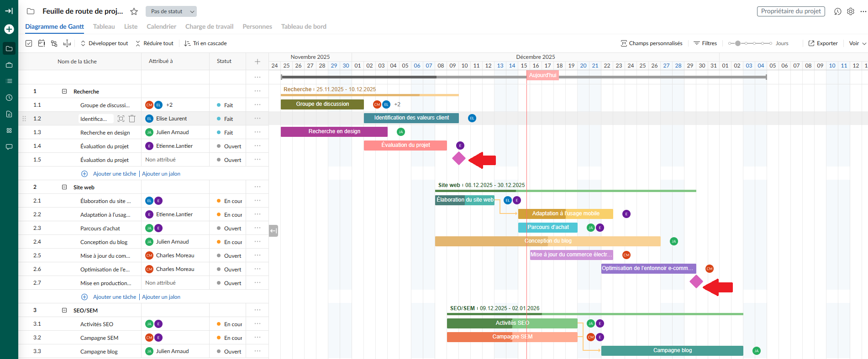868x359 pixels.
Task: Open the chat messages icon in sidebar
Action: pos(9,147)
